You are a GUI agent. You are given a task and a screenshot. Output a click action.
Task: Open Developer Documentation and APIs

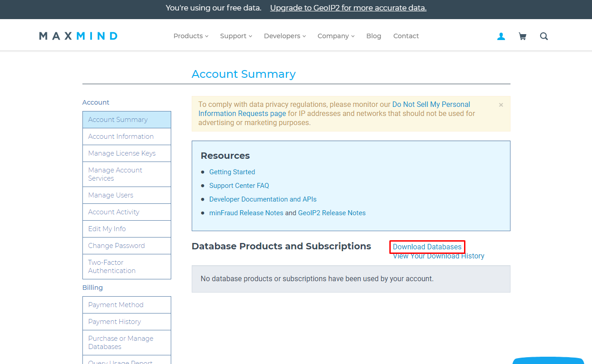click(263, 199)
